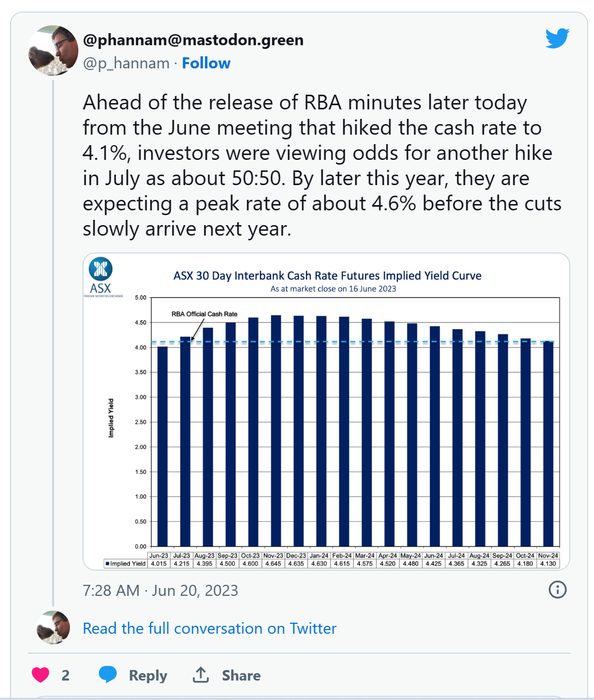Click the share upload arrow icon

(x=201, y=675)
